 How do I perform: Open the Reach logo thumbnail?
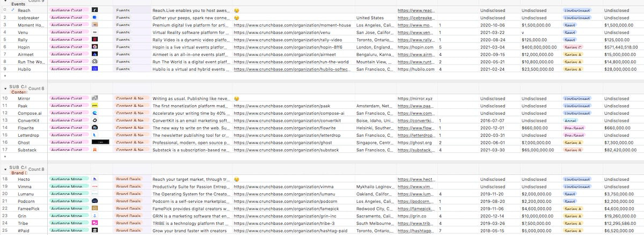[94, 10]
